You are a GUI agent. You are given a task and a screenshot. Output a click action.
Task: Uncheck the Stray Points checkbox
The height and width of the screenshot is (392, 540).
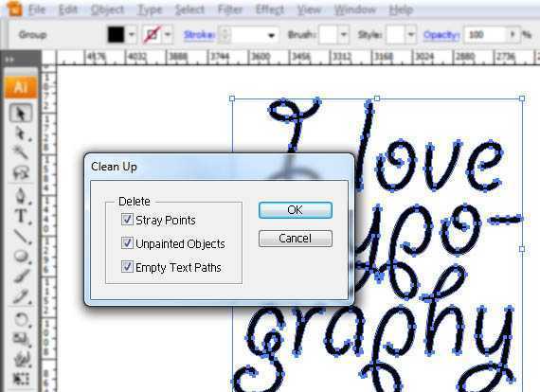127,220
